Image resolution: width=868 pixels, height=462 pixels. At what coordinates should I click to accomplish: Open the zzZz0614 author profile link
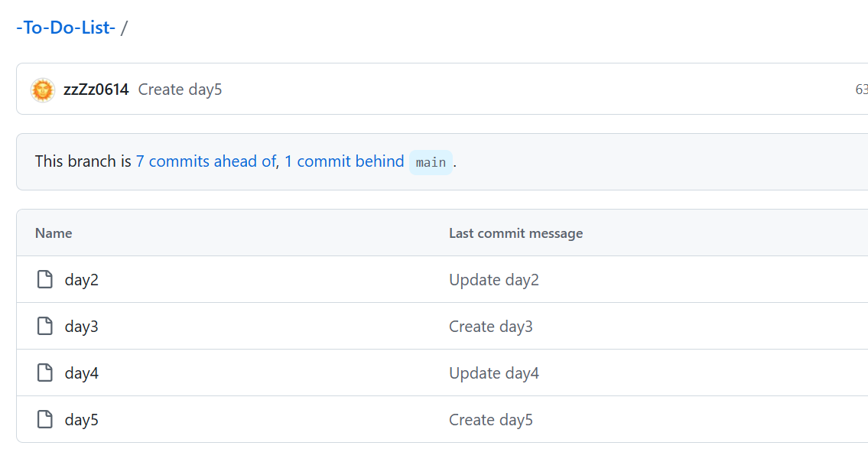tap(96, 89)
